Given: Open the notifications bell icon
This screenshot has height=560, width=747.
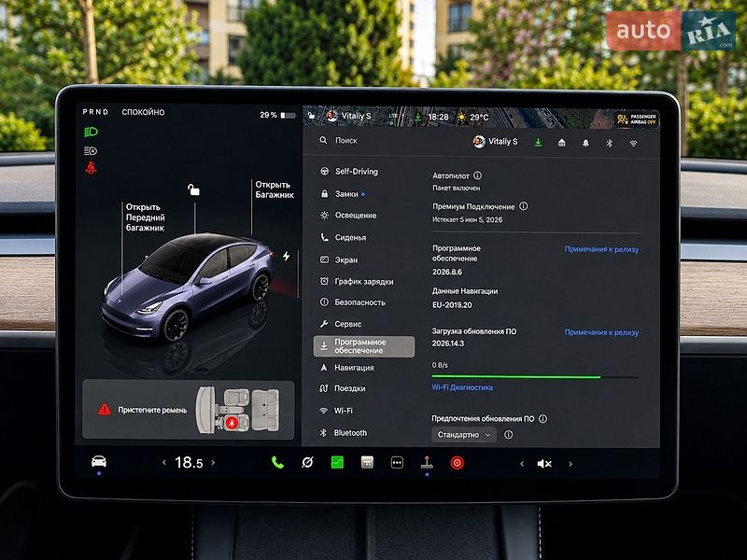Looking at the screenshot, I should pyautogui.click(x=585, y=143).
